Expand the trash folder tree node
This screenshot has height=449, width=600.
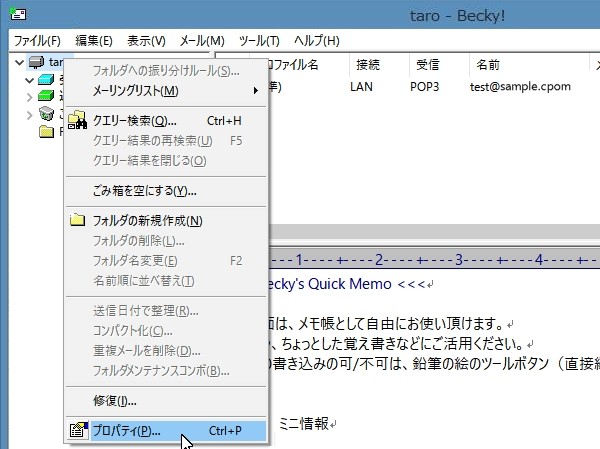click(x=29, y=114)
